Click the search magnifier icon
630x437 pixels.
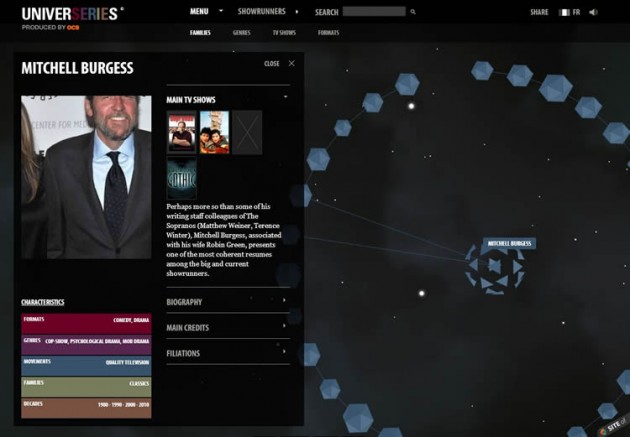coord(413,12)
